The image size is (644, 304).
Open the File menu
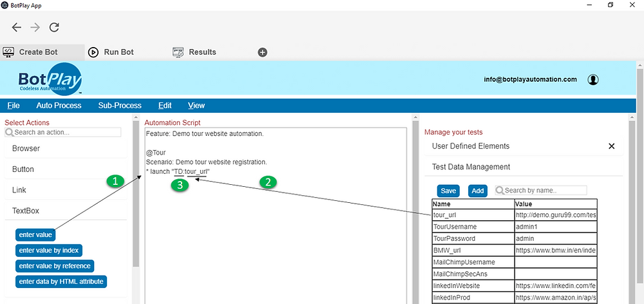pyautogui.click(x=14, y=106)
